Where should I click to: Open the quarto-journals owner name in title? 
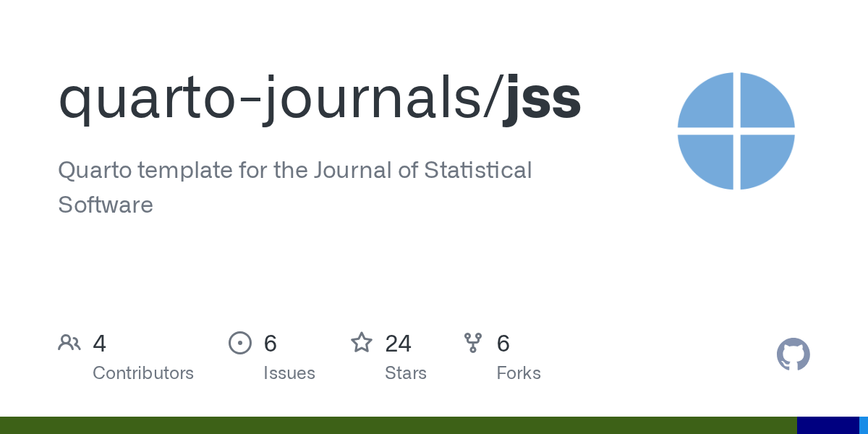[277, 98]
